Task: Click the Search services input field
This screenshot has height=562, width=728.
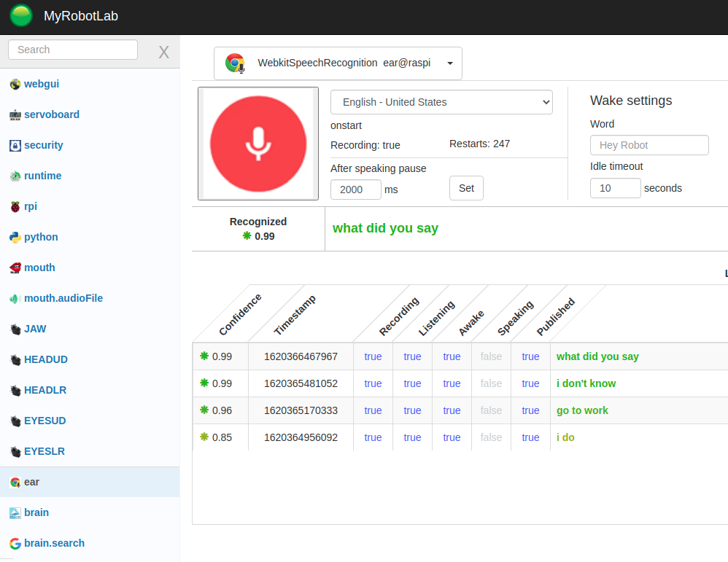Action: coord(73,50)
